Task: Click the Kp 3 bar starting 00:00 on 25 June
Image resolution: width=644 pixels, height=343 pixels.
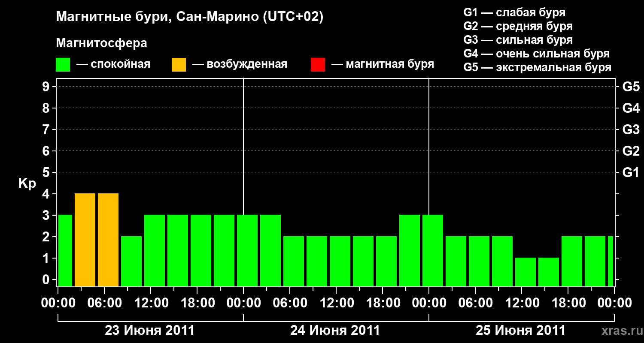Action: (433, 250)
